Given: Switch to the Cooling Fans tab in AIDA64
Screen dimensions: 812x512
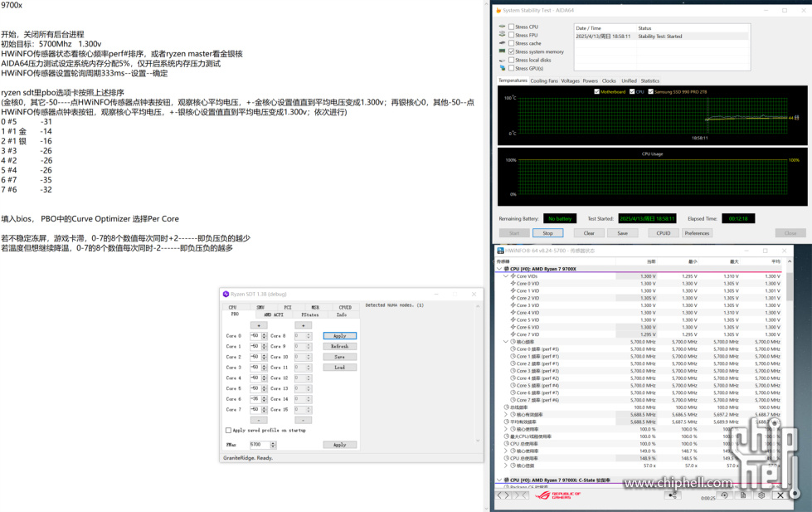Looking at the screenshot, I should [544, 80].
